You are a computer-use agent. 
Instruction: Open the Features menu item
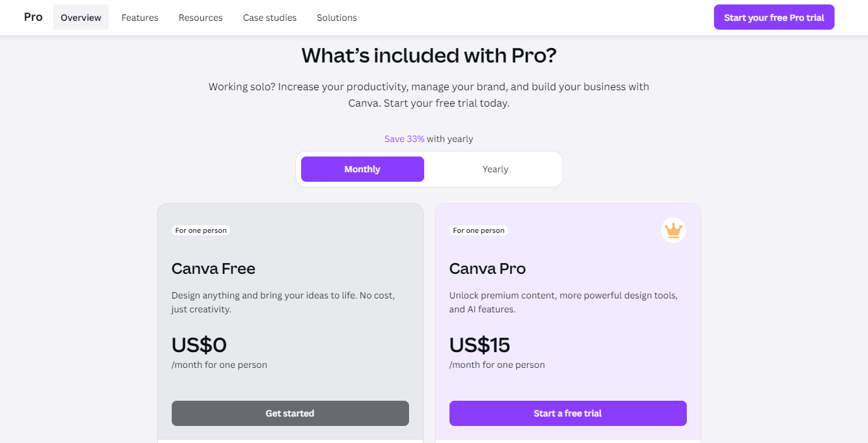pos(140,18)
